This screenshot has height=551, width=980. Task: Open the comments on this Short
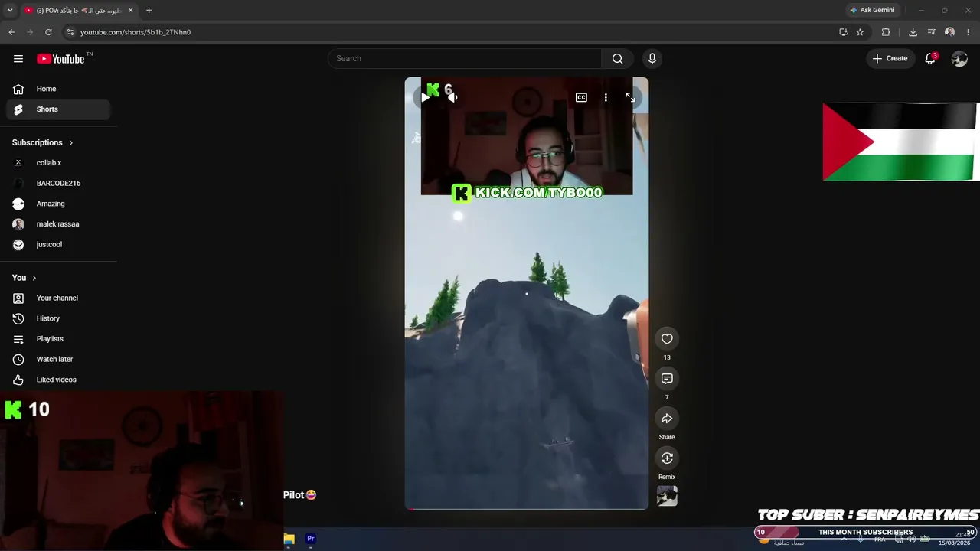667,379
